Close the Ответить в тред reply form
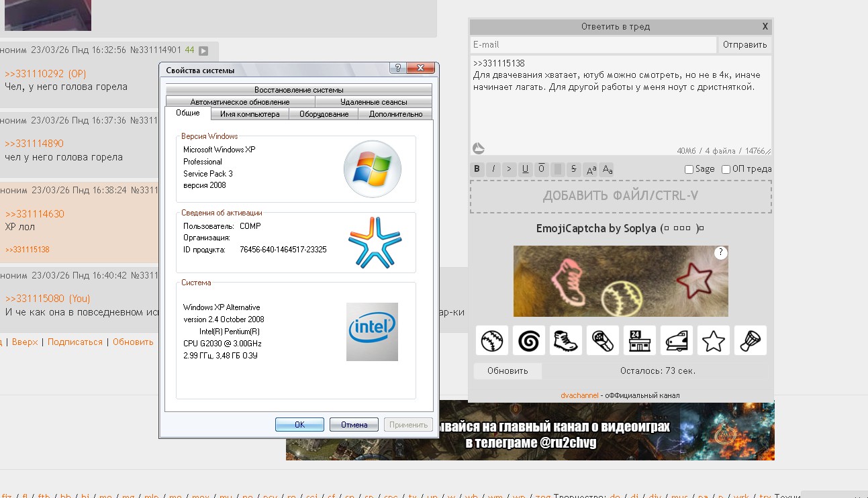 pyautogui.click(x=765, y=27)
